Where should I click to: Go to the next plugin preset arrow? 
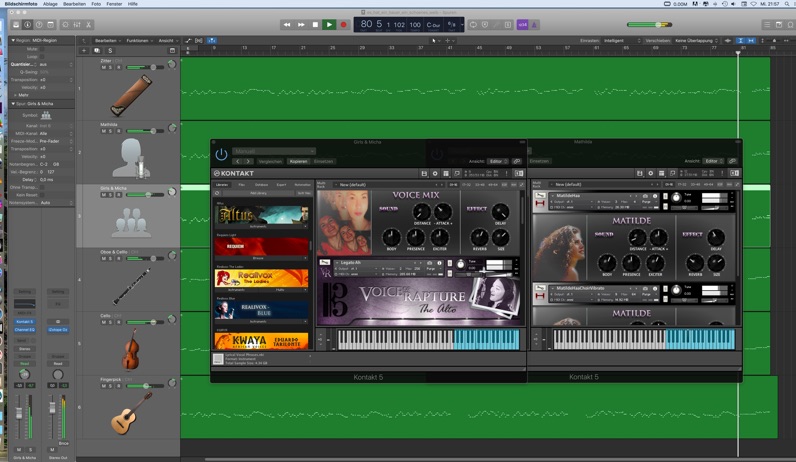(x=248, y=161)
